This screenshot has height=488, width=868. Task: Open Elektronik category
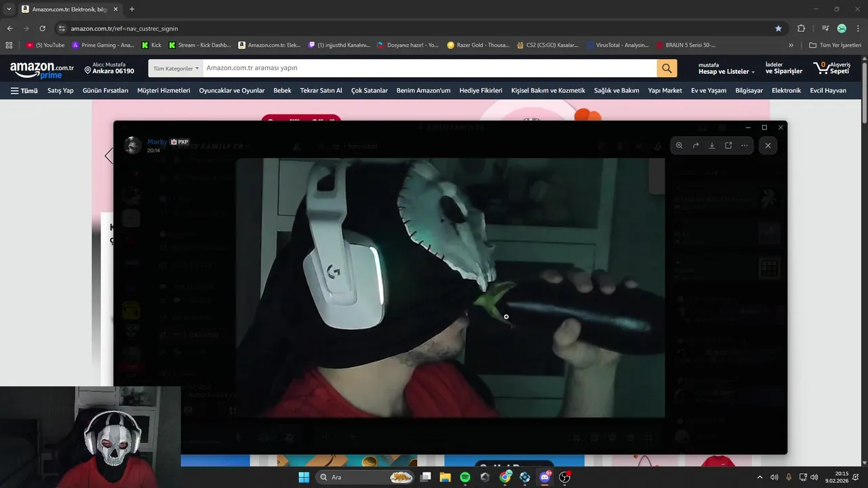point(786,90)
